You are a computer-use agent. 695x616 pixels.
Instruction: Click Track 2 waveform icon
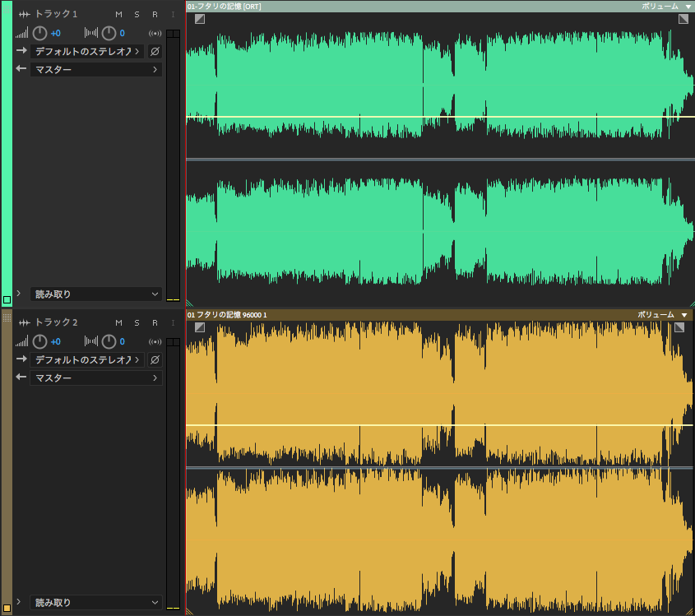click(25, 322)
